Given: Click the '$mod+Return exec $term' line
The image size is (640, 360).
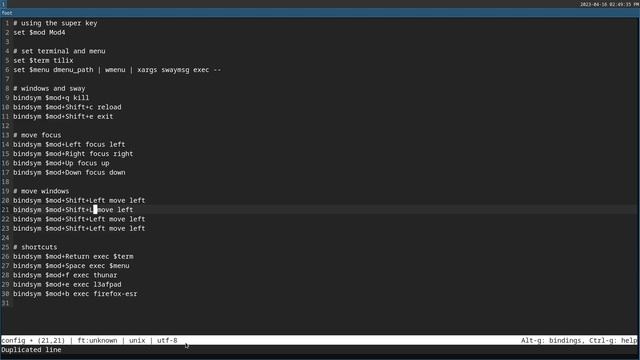Looking at the screenshot, I should [x=73, y=257].
